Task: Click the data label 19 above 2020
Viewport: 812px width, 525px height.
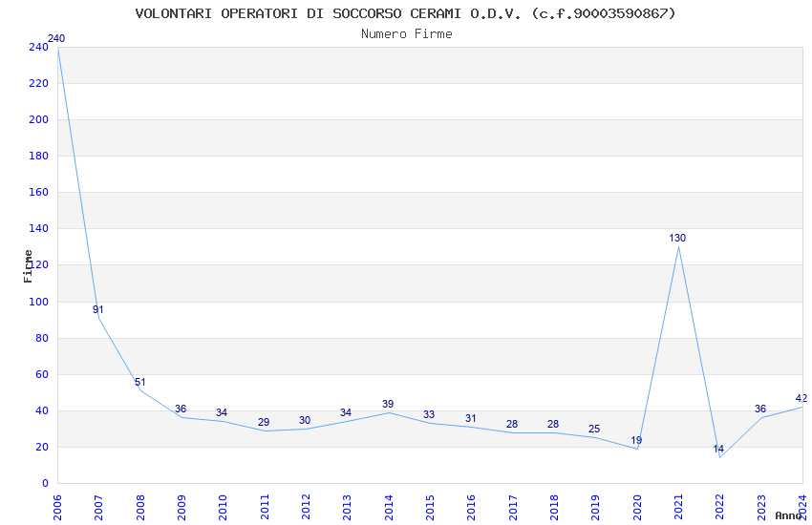Action: pos(636,440)
